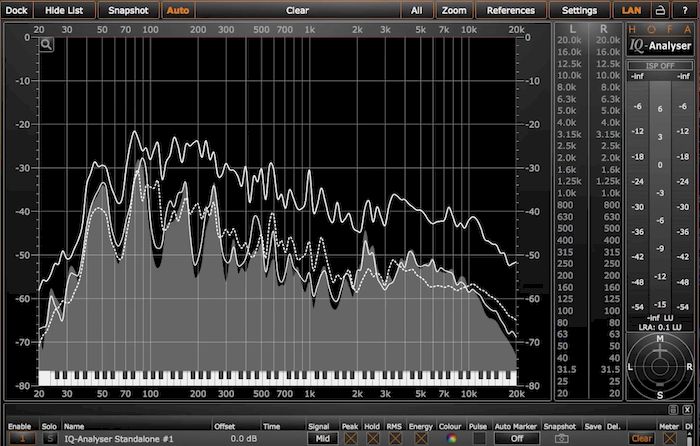
Task: Click the LRA: 0.1 LU readout
Action: (660, 327)
